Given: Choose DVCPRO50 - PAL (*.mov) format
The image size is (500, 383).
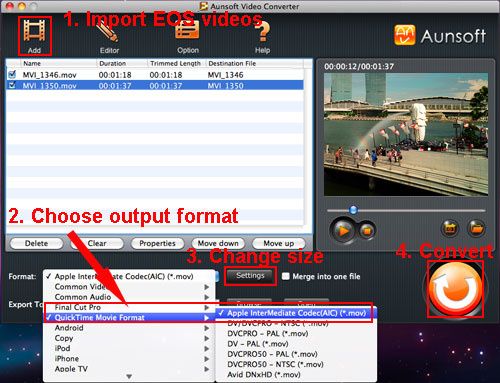Looking at the screenshot, I should pos(296,354).
